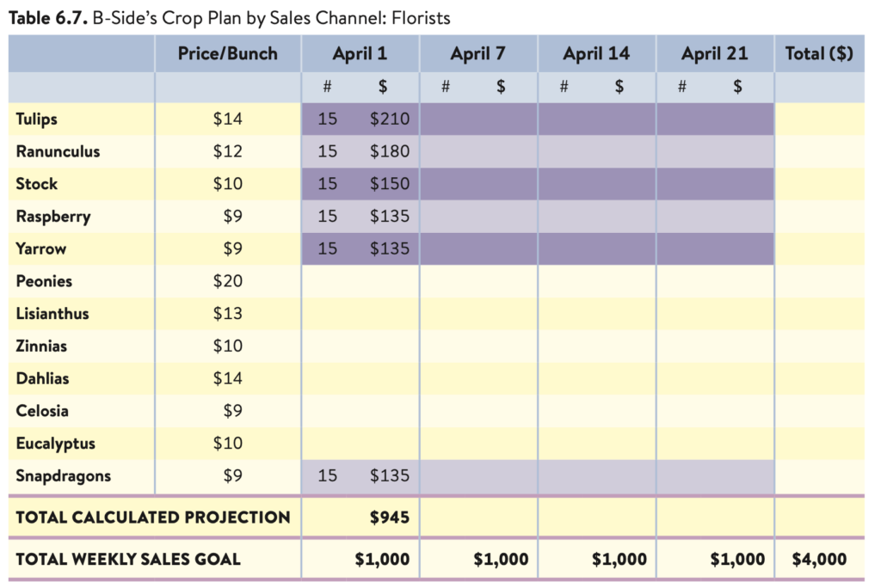Click the Total ($) column header
This screenshot has height=588, width=881.
(819, 53)
